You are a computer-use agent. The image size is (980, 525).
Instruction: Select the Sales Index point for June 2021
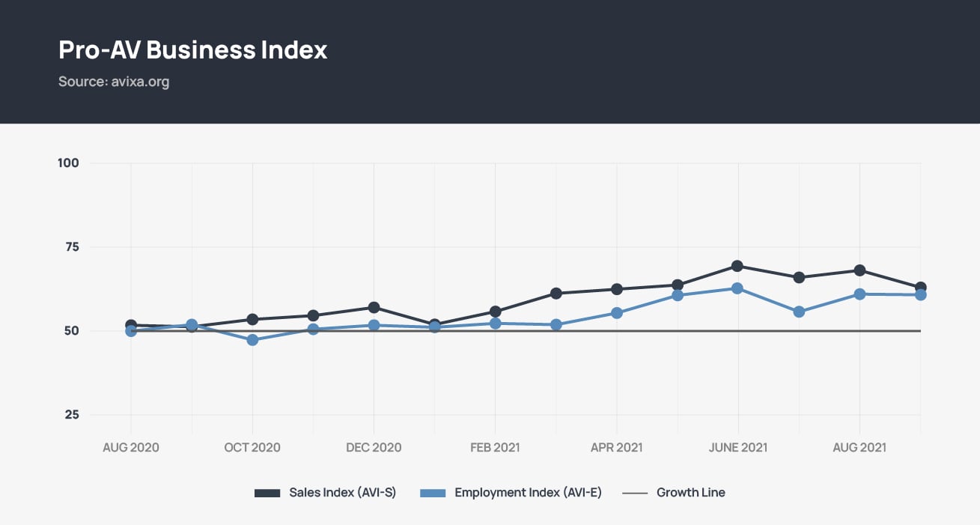tap(737, 266)
